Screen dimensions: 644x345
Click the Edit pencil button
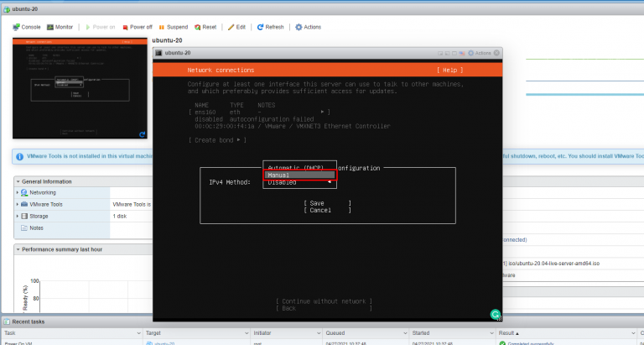click(237, 27)
